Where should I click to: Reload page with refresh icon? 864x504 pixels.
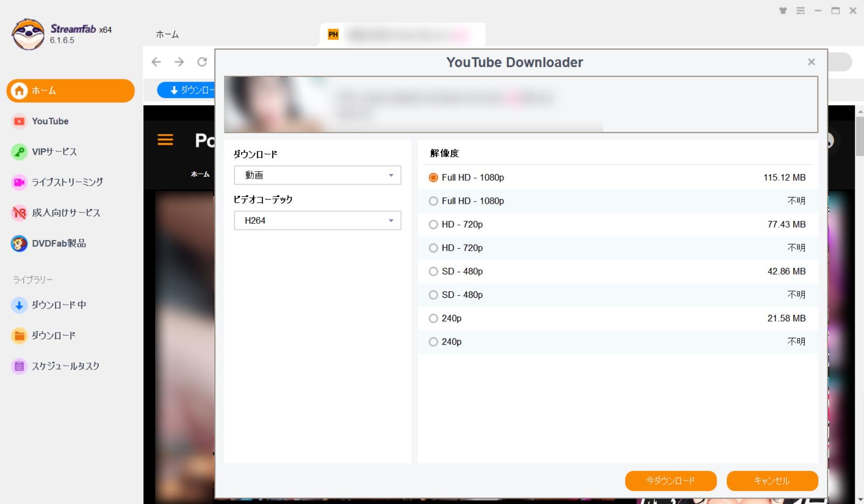202,62
